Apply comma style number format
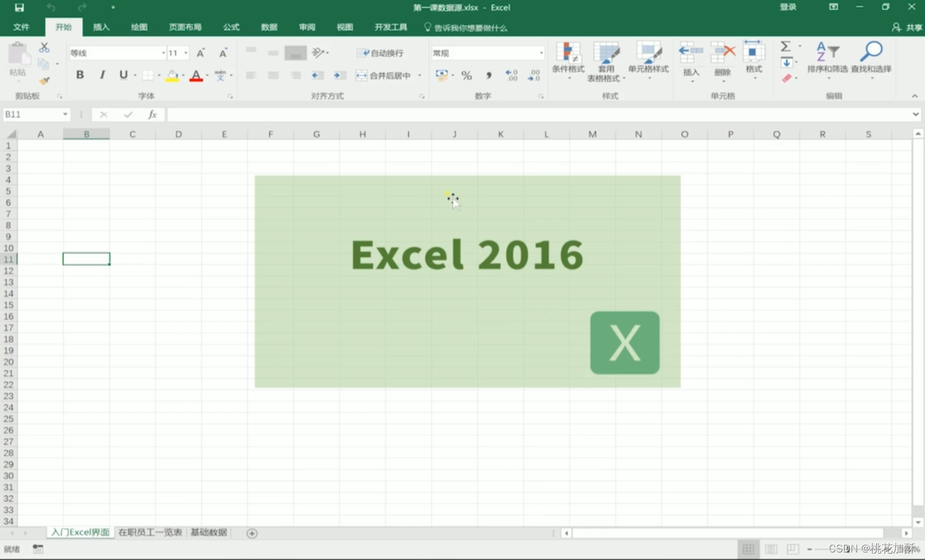925x560 pixels. [489, 75]
